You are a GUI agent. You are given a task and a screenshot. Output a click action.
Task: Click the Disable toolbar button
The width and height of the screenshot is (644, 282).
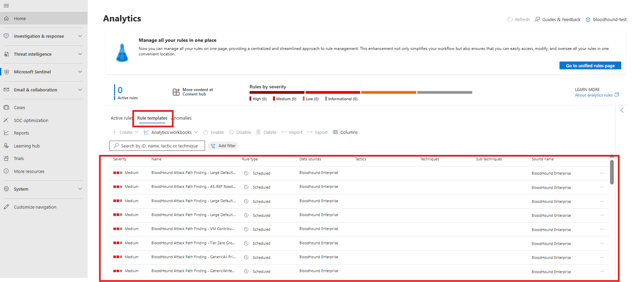click(x=240, y=132)
